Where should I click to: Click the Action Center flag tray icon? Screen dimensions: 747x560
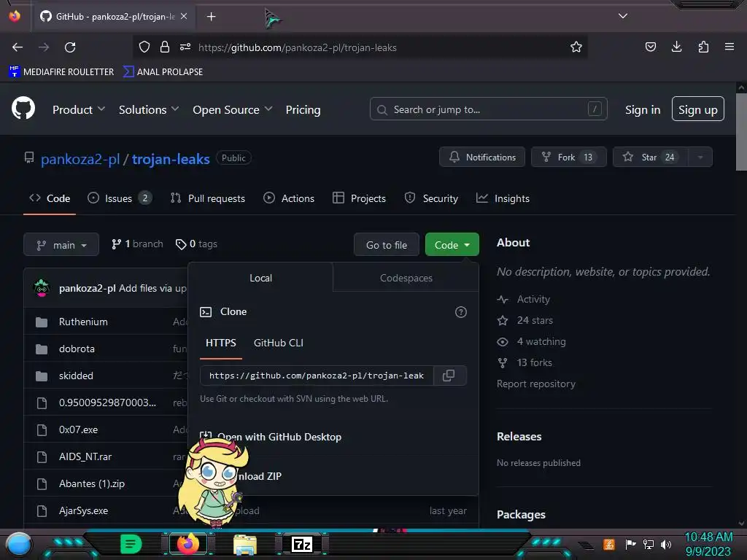630,544
